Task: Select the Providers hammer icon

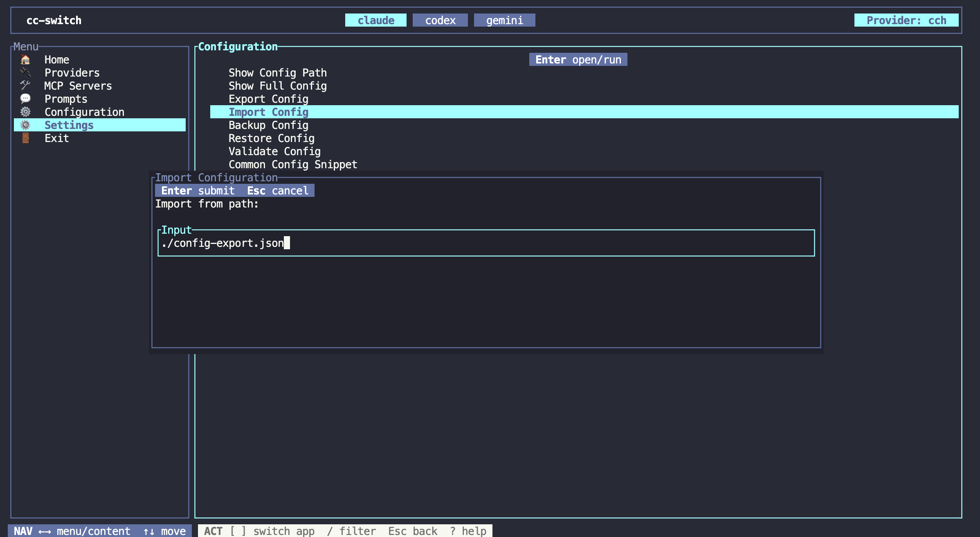Action: tap(25, 72)
